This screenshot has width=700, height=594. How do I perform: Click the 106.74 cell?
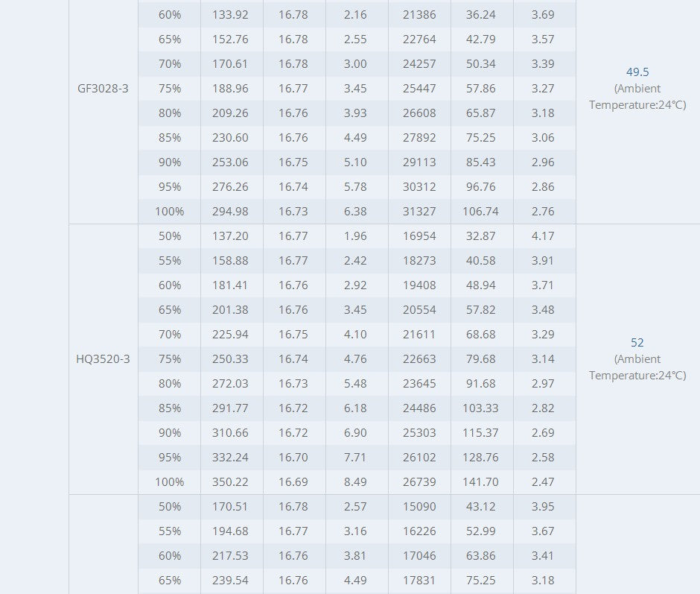pyautogui.click(x=482, y=212)
